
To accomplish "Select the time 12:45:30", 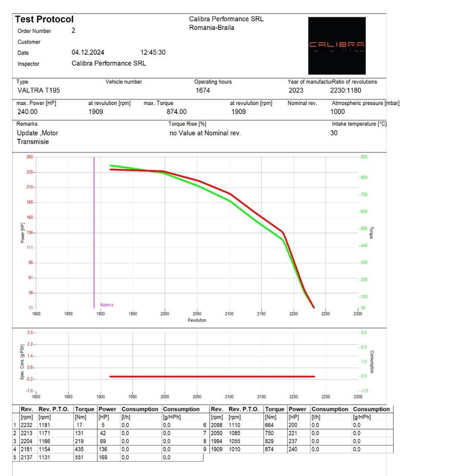I will [x=153, y=52].
